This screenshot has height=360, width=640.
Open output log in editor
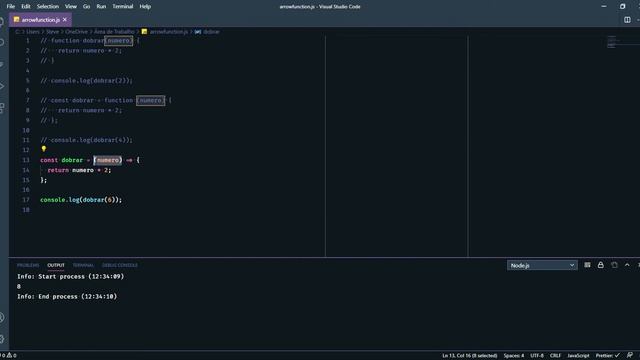(614, 265)
